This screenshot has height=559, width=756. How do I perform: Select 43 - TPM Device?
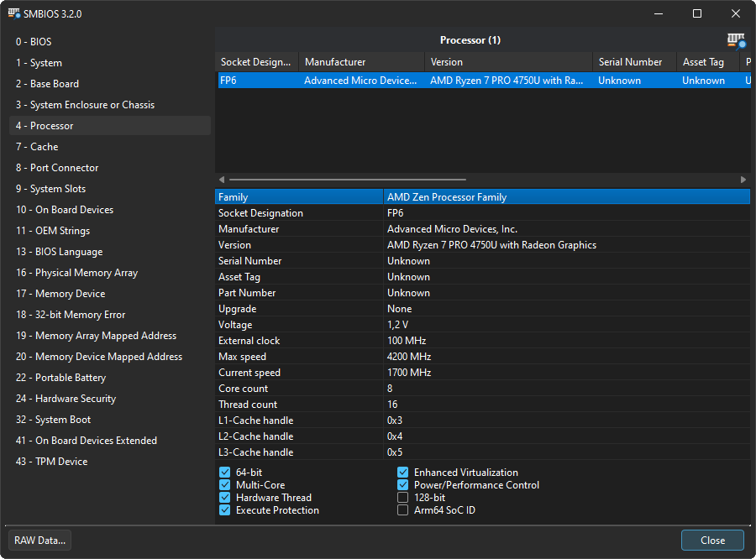[x=110, y=461]
